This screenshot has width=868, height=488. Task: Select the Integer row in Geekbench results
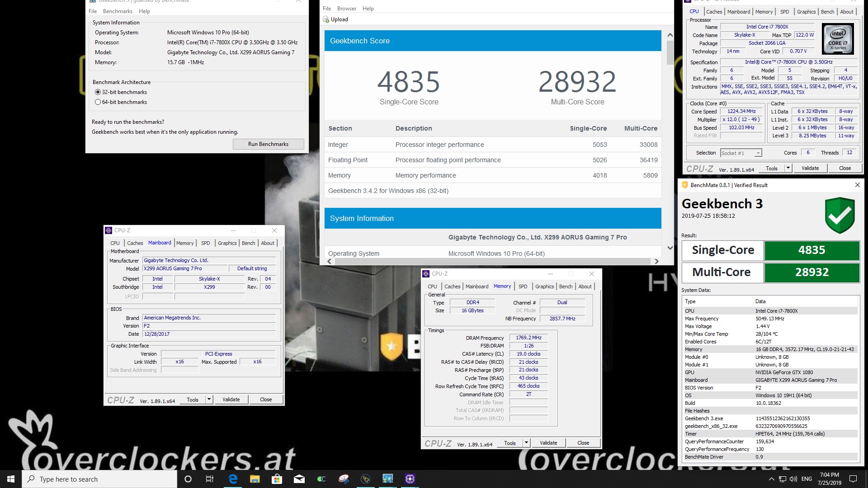[493, 145]
